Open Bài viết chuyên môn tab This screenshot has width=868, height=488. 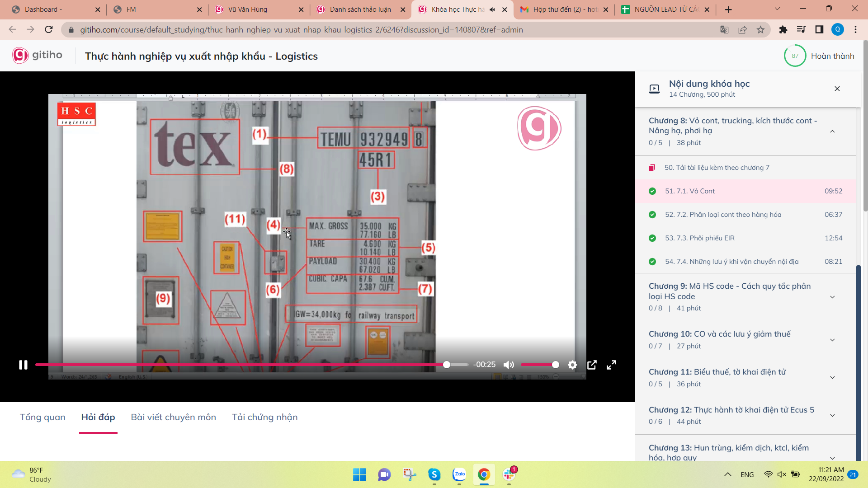173,417
